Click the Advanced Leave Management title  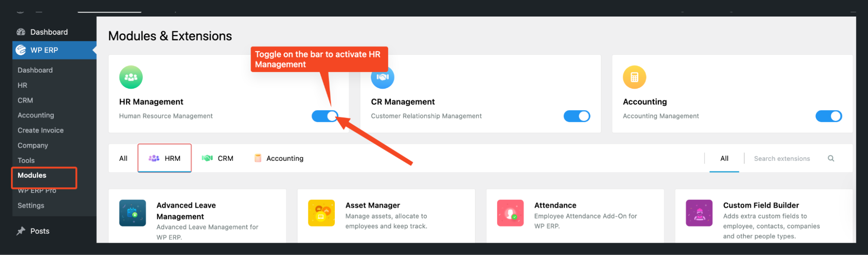186,211
